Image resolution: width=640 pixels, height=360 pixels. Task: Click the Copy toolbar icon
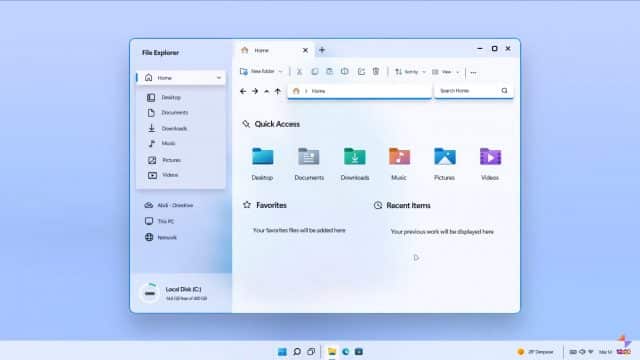click(315, 72)
